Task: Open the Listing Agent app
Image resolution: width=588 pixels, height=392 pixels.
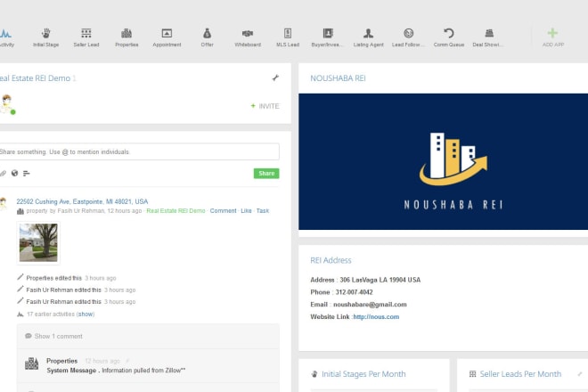Action: pyautogui.click(x=368, y=37)
